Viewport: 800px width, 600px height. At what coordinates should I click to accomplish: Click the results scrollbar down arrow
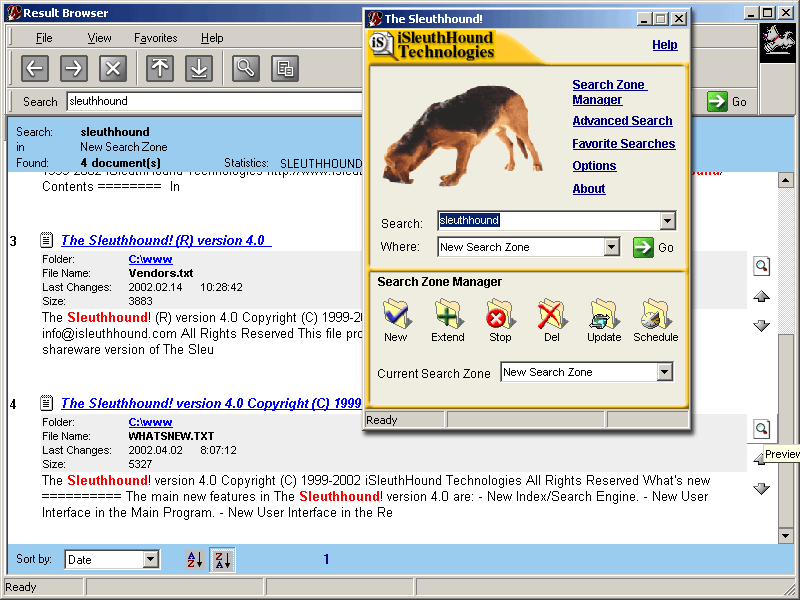click(x=785, y=536)
